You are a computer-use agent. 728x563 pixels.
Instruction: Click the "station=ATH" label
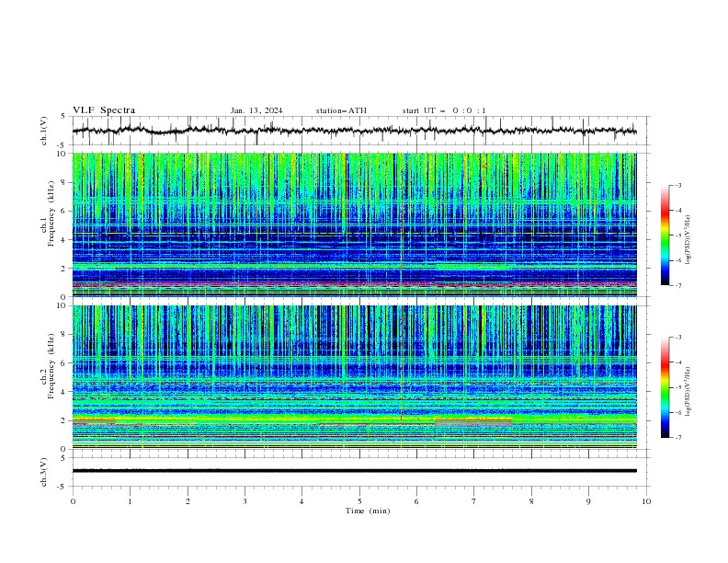click(341, 110)
